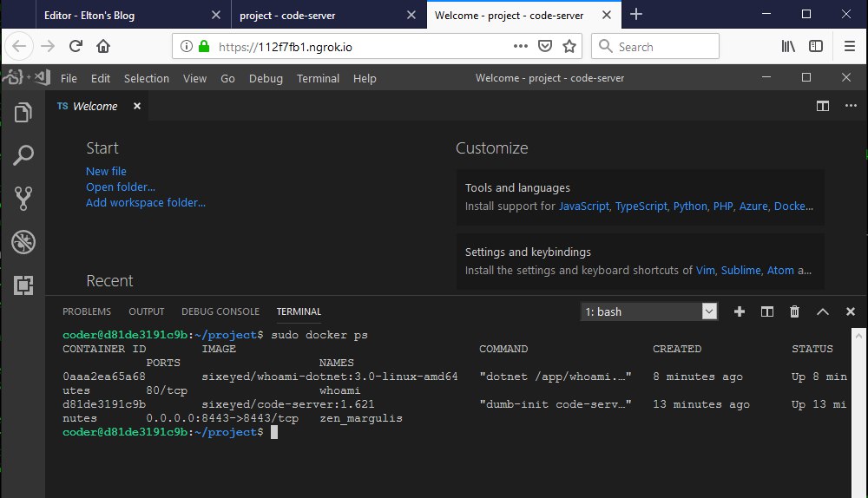Screen dimensions: 868x498
Task: Bookmark this page with the star
Action: pos(569,46)
